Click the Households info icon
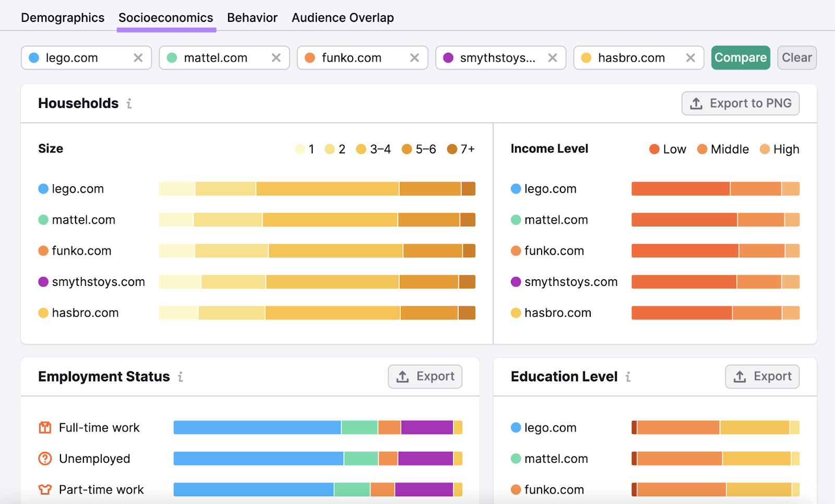835x504 pixels. pos(129,103)
